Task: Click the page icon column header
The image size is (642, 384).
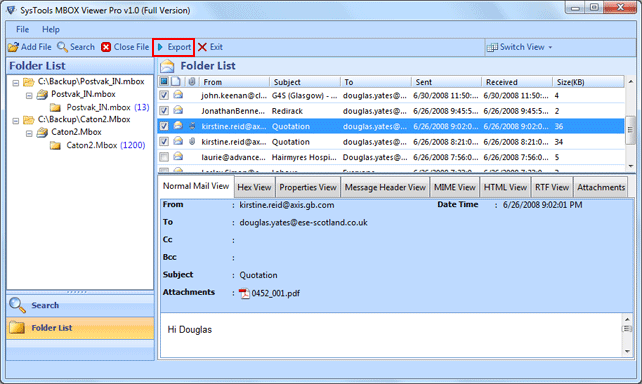Action: (x=176, y=81)
